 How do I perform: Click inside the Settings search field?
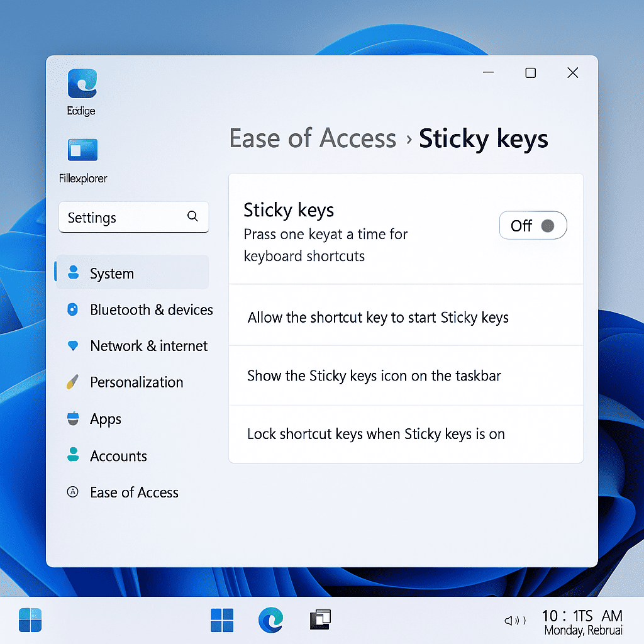tap(119, 217)
